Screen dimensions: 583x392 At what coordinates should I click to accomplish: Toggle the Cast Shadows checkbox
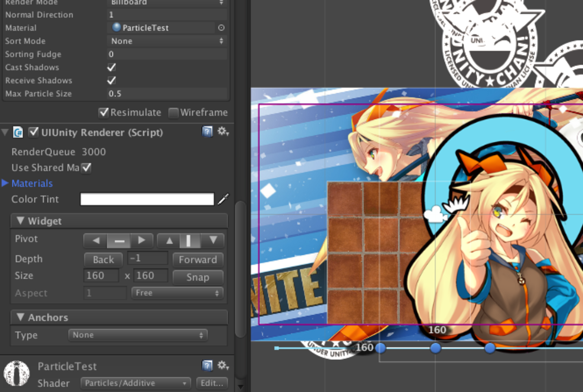click(112, 67)
